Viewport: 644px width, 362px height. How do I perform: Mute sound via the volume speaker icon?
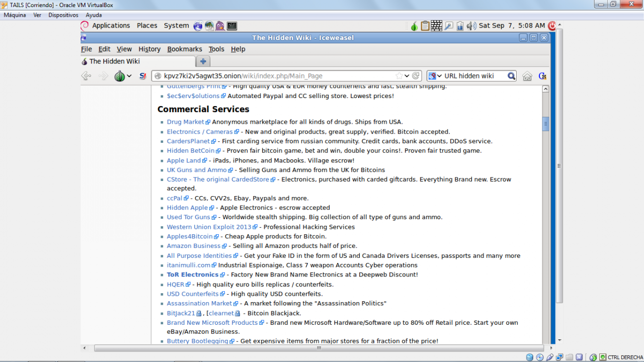pos(471,26)
